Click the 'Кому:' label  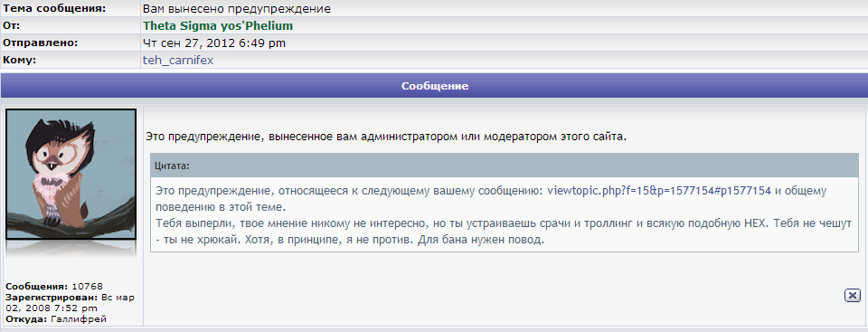coord(19,60)
